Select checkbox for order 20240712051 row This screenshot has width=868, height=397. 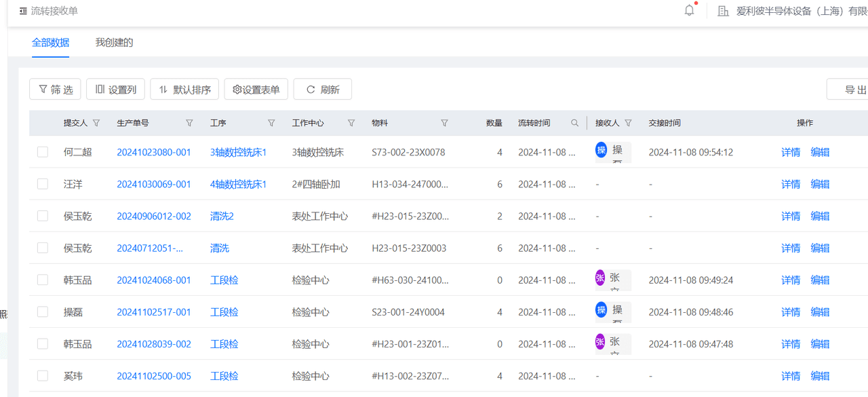point(43,248)
